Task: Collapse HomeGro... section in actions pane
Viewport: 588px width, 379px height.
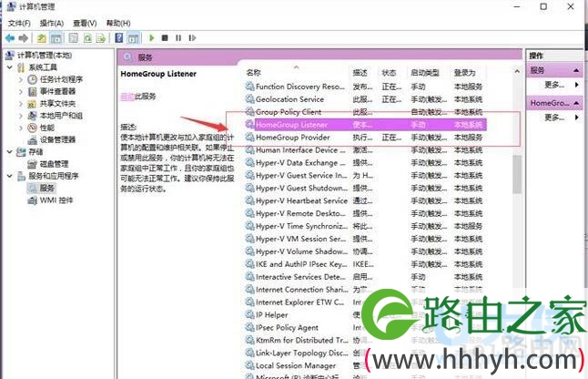Action: (x=576, y=103)
